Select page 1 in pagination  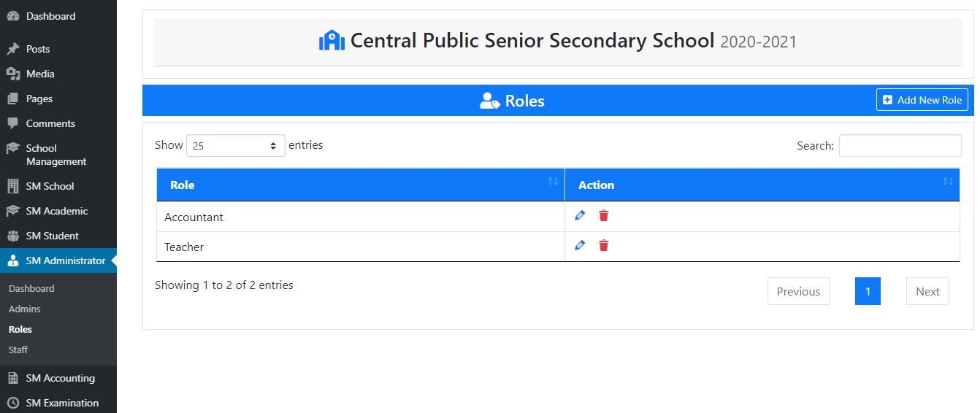pyautogui.click(x=868, y=291)
